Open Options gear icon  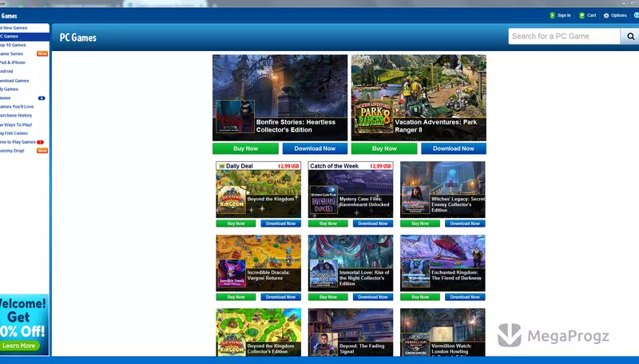pyautogui.click(x=606, y=15)
